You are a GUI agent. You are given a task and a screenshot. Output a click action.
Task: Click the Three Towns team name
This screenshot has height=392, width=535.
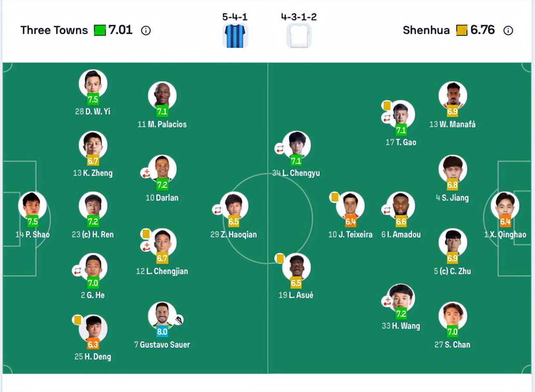tap(54, 30)
